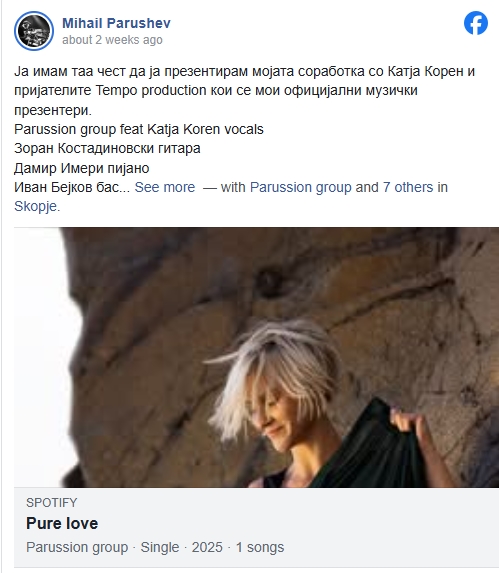Open the tagged 'Parussion group' link

point(301,187)
